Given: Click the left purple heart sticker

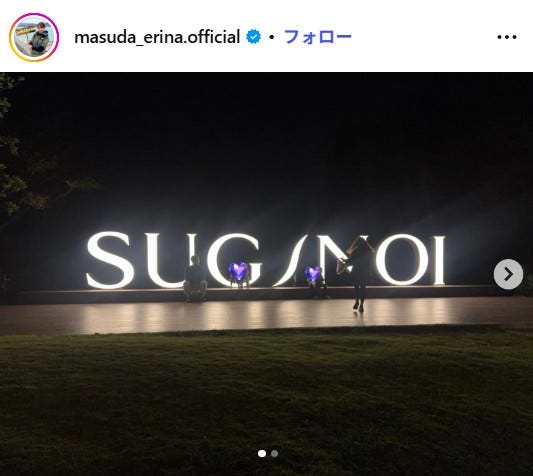Looking at the screenshot, I should (x=238, y=271).
